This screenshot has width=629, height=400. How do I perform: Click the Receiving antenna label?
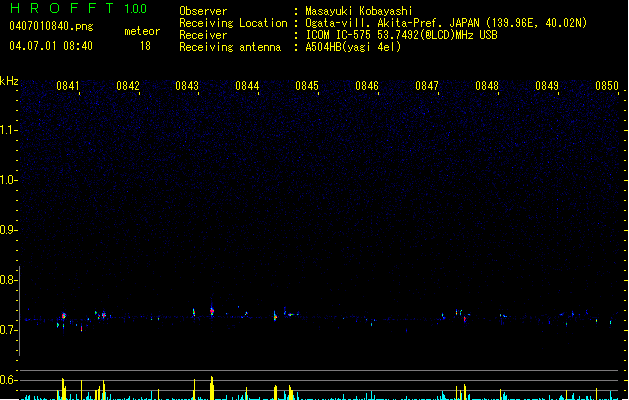click(x=230, y=47)
